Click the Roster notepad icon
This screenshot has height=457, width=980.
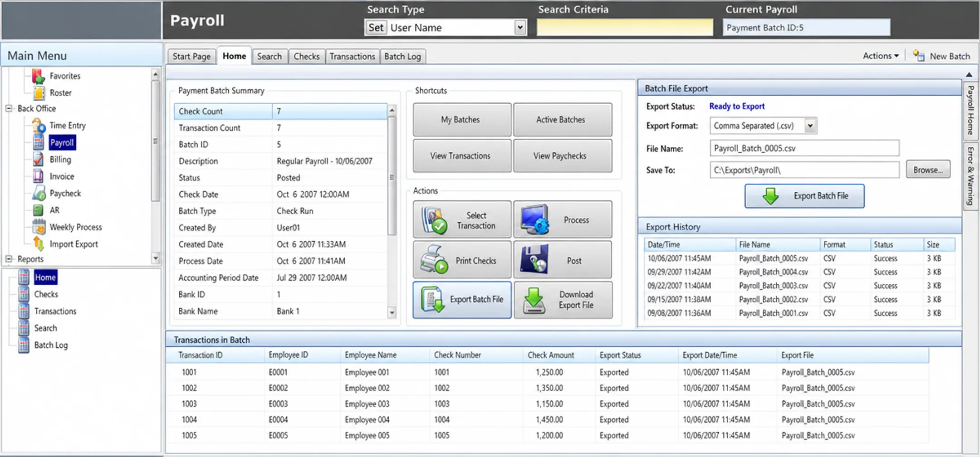point(39,92)
